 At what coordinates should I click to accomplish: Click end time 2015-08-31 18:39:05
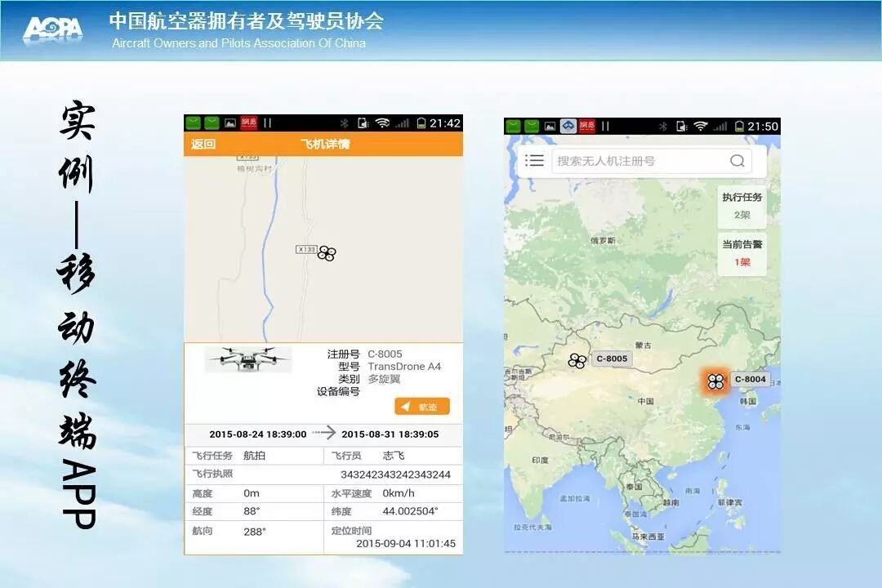pos(390,434)
